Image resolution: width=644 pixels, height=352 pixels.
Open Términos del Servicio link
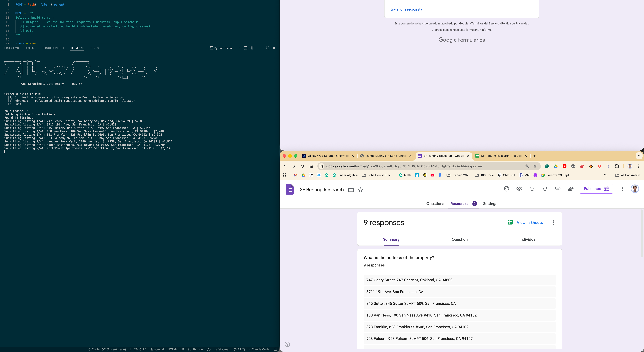(485, 23)
